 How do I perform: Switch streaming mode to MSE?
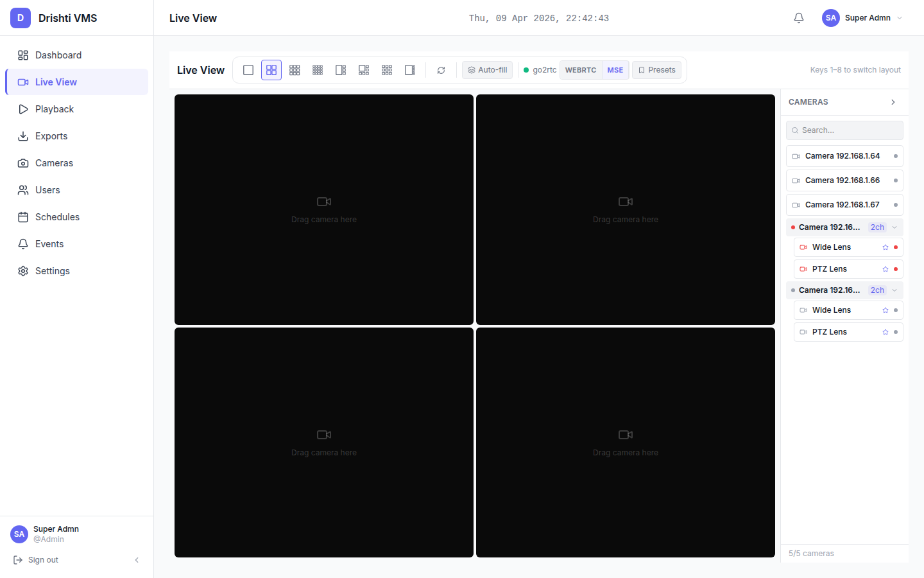click(615, 69)
